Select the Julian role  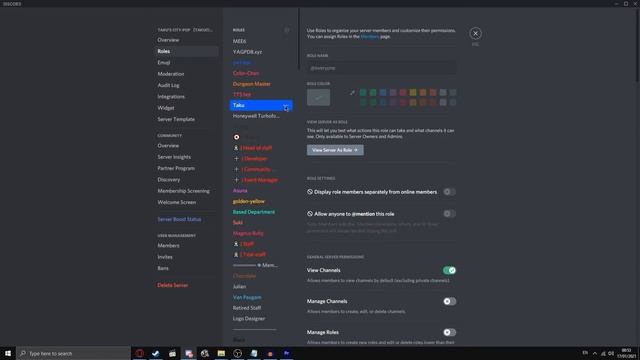[239, 287]
